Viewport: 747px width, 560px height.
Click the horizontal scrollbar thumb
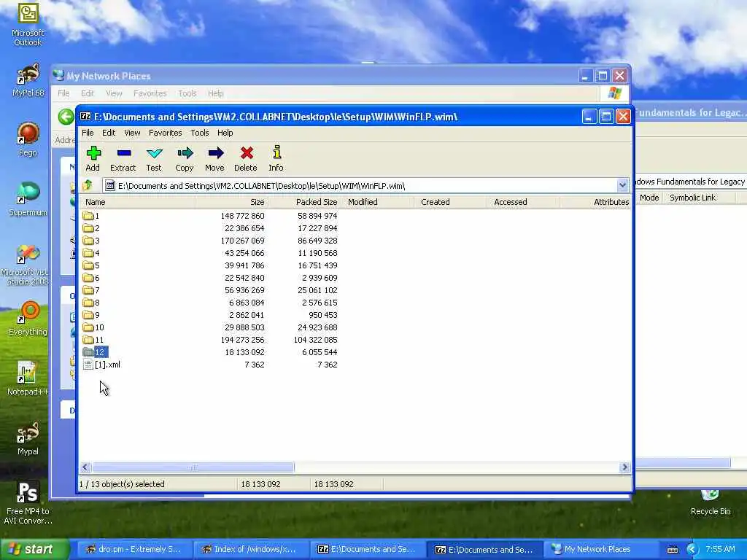(193, 467)
